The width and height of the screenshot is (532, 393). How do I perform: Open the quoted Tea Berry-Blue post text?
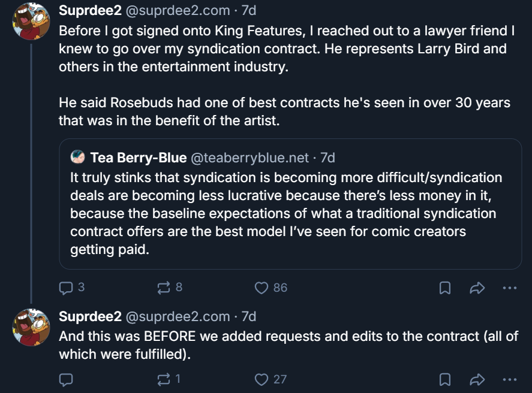286,213
